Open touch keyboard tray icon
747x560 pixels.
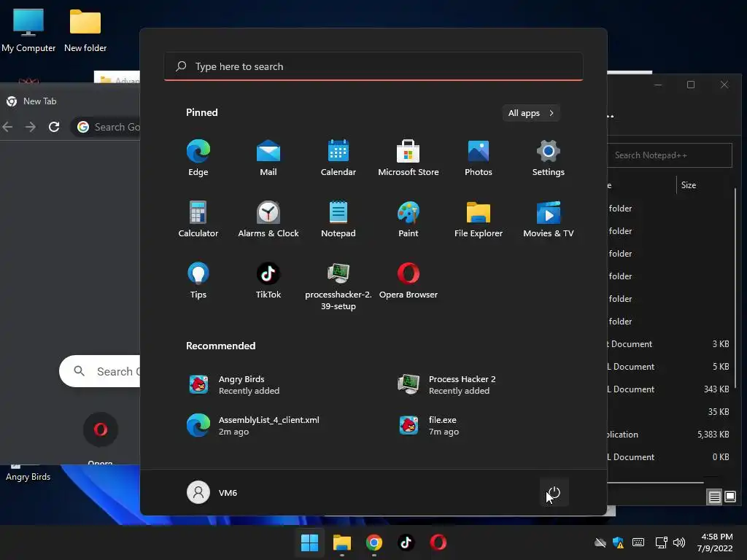(638, 542)
